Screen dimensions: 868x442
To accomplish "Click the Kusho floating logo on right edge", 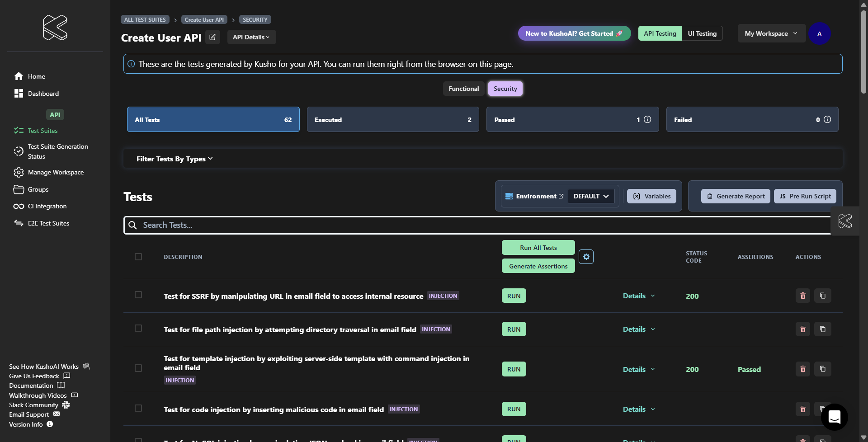I will click(845, 221).
